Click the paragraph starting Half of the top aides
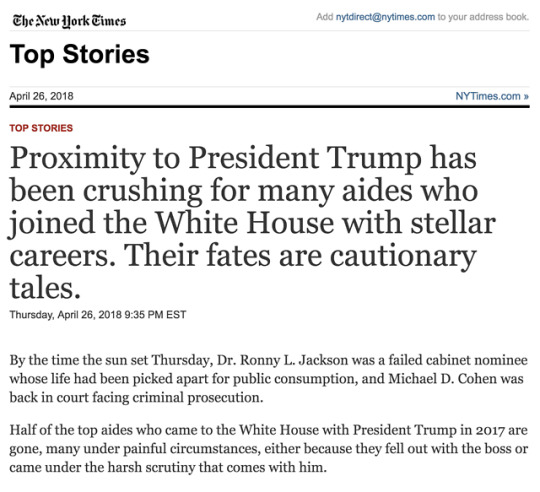Image resolution: width=540 pixels, height=492 pixels. coord(268,449)
